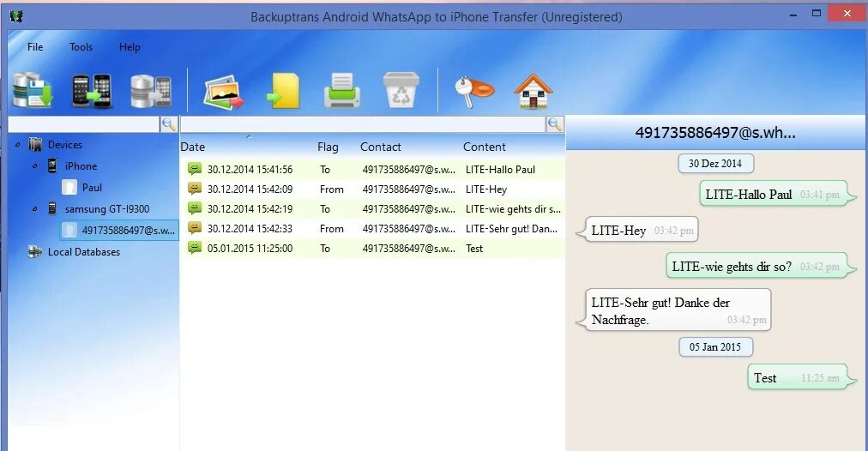868x451 pixels.
Task: Click chat bubble LITE-wie gehts dir so?
Action: click(x=761, y=266)
